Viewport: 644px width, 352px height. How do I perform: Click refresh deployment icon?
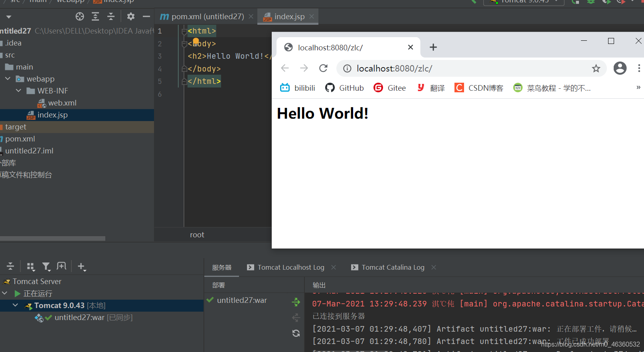tap(296, 333)
